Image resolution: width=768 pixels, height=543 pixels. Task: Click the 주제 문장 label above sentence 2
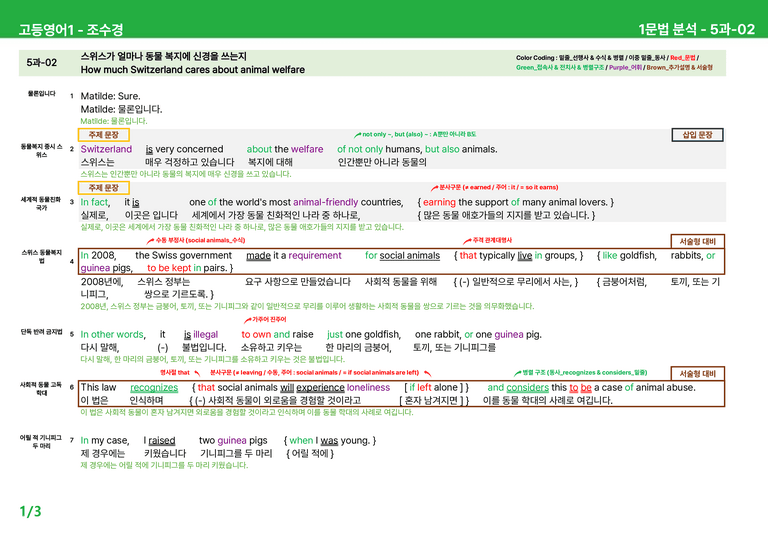[x=104, y=135]
